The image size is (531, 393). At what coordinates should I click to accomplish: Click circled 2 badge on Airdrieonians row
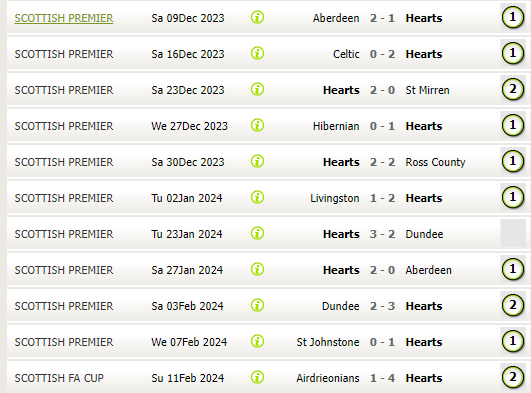click(513, 377)
